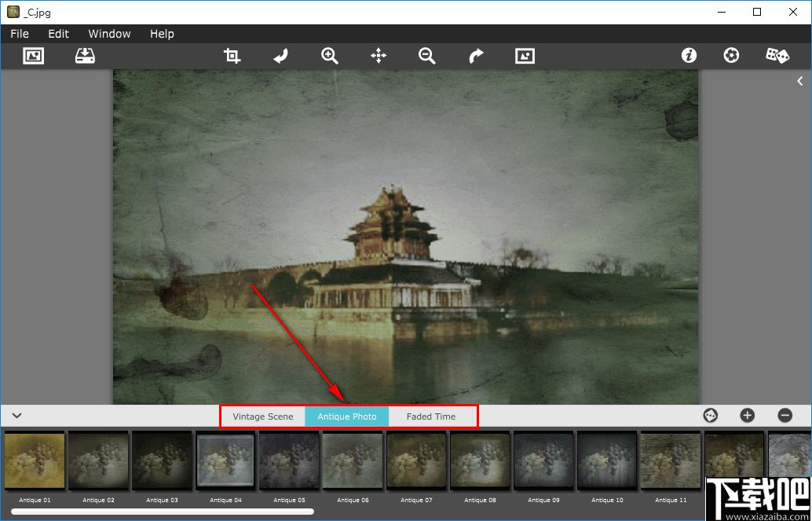The image size is (812, 521).
Task: Click the random dice icon
Action: 777,56
